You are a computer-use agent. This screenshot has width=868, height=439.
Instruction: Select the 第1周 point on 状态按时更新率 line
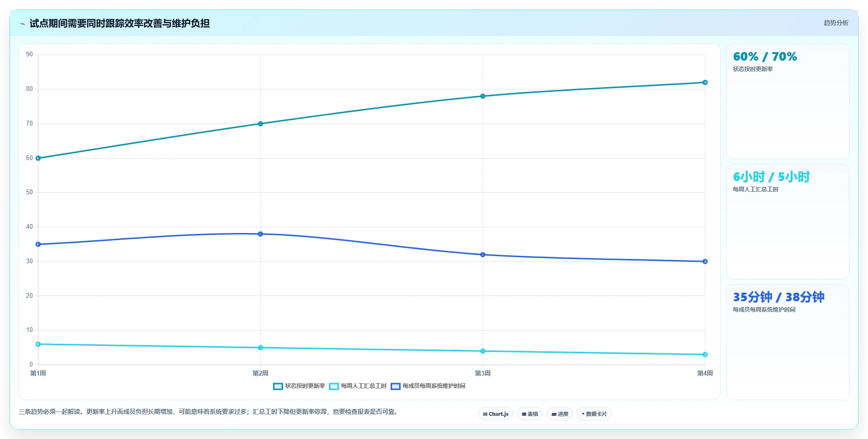point(38,158)
